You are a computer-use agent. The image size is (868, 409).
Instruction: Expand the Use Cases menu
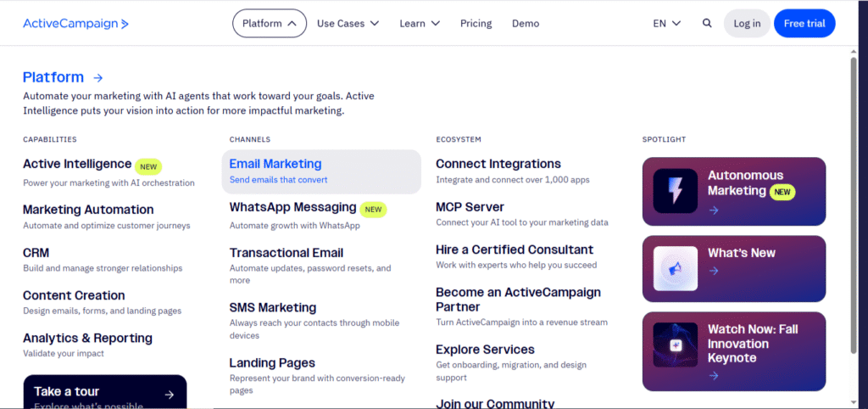click(x=348, y=23)
